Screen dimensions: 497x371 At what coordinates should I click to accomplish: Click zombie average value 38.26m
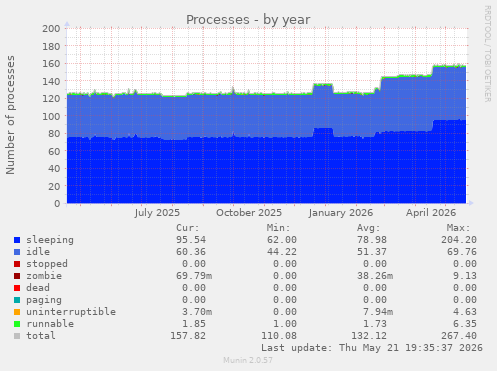pyautogui.click(x=375, y=276)
